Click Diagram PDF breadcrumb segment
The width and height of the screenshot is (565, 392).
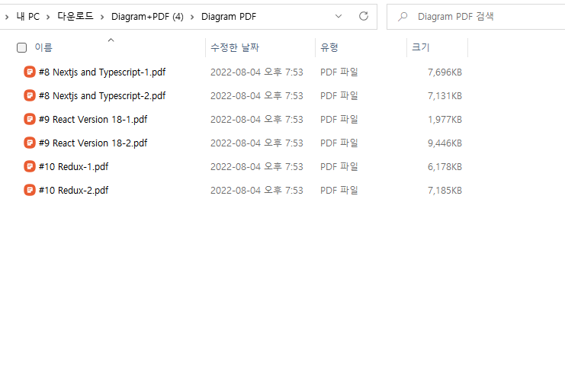coord(229,17)
